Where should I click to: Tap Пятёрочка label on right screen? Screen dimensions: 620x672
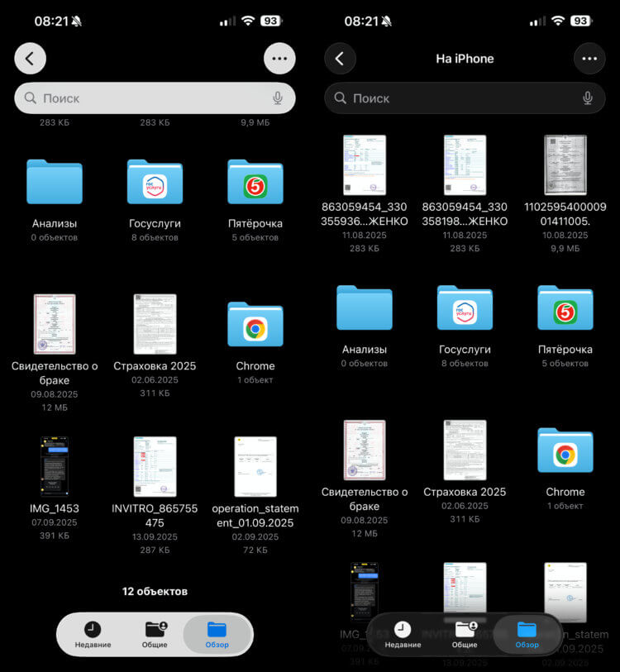tap(565, 350)
